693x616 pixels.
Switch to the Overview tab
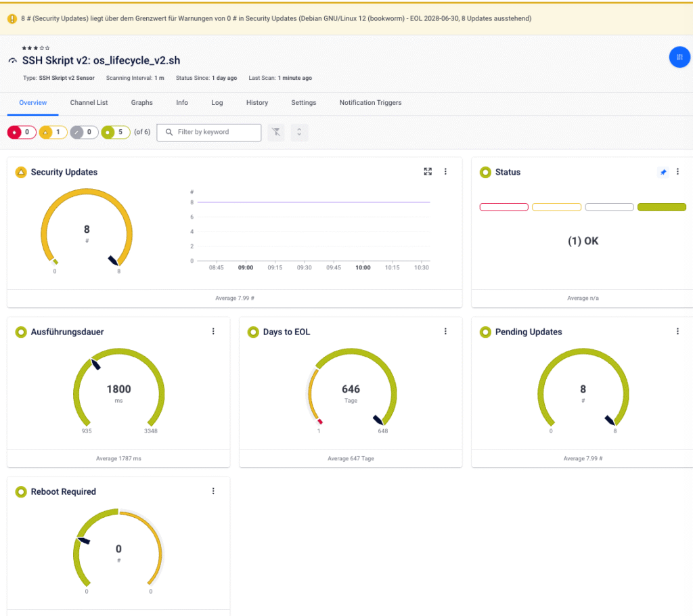pos(32,103)
